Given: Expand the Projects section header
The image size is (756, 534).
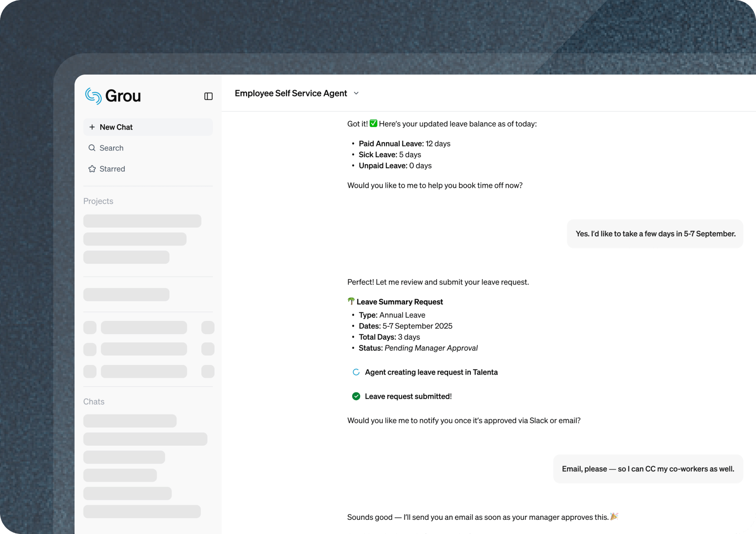Looking at the screenshot, I should pyautogui.click(x=98, y=201).
